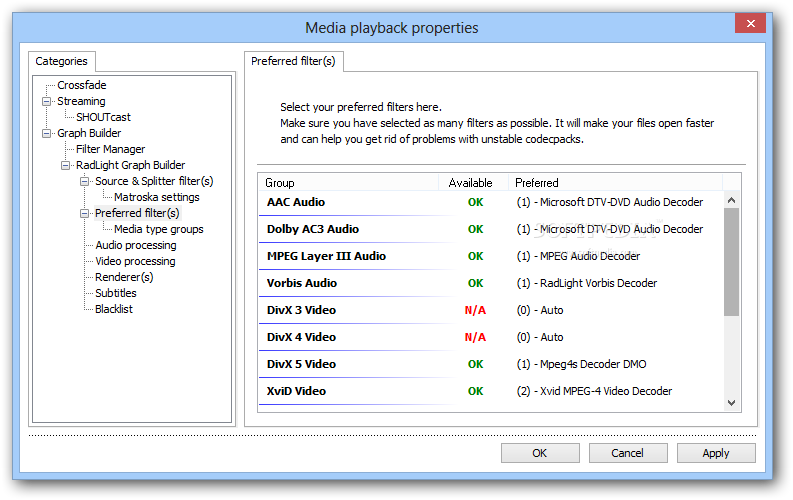
Task: Close the Media playback properties dialog
Action: 751,23
